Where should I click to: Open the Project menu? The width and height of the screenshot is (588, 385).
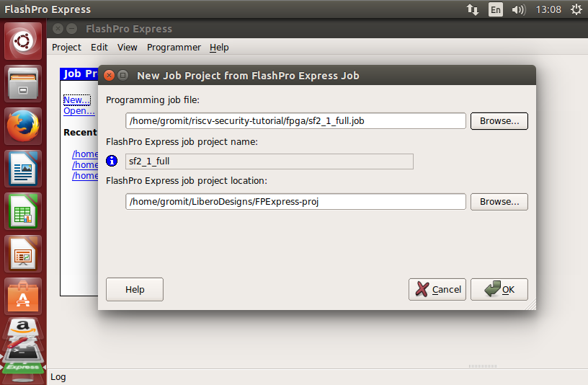[x=66, y=48]
